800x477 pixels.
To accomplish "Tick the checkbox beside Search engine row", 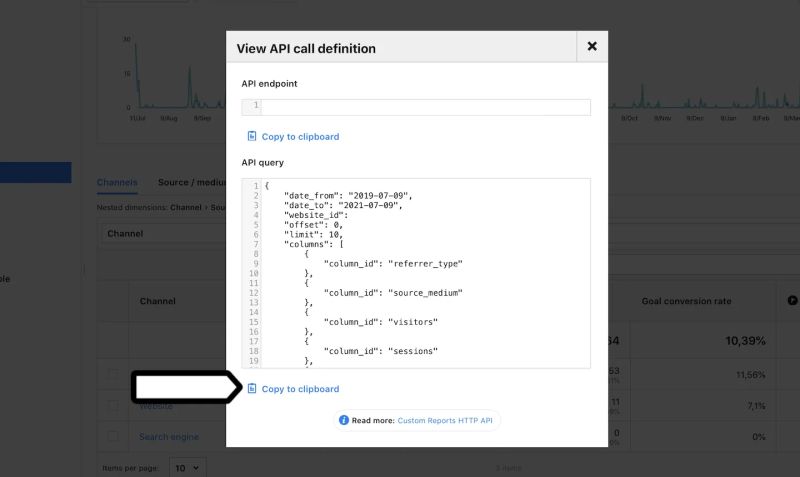I will [113, 436].
